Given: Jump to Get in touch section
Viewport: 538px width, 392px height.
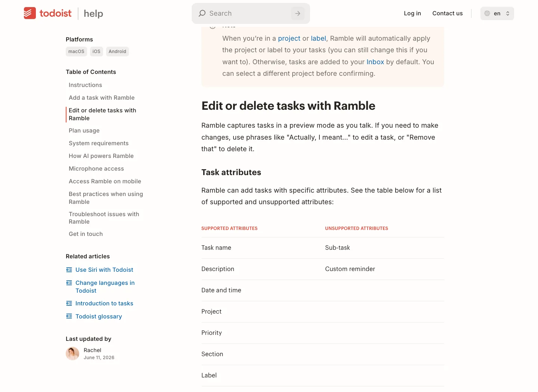Looking at the screenshot, I should click(x=86, y=234).
